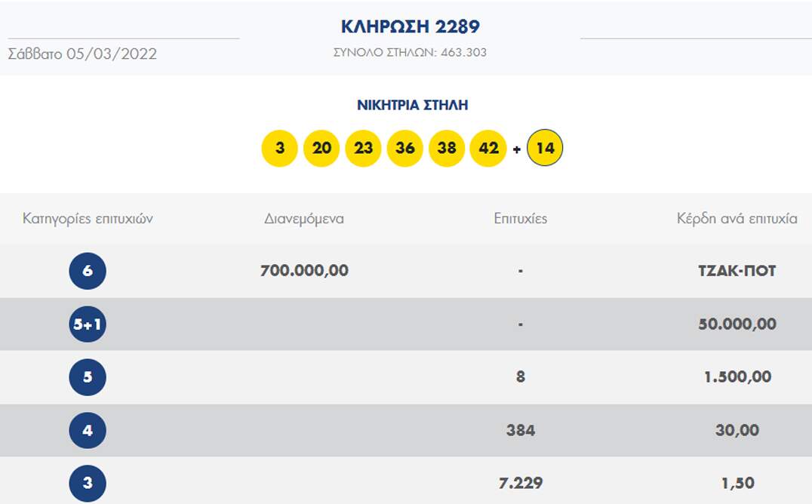Click the blue 5+1 category circle
The image size is (812, 504).
(88, 324)
